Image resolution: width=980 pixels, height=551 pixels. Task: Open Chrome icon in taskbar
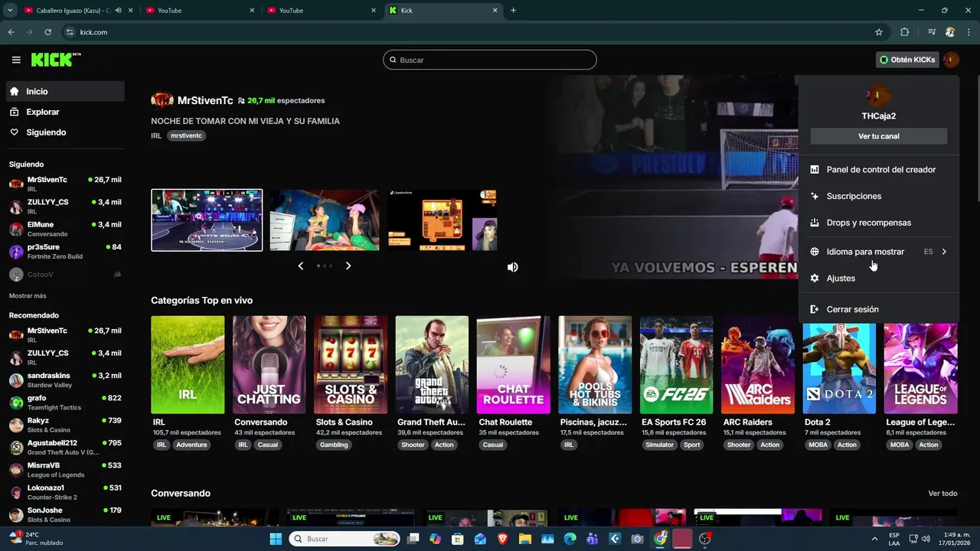pyautogui.click(x=660, y=539)
